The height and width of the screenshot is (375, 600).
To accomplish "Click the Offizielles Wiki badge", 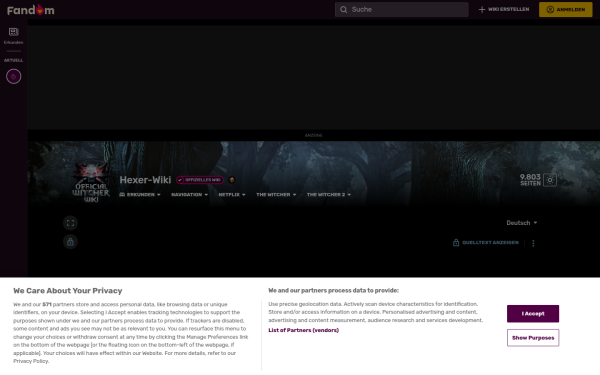I will pyautogui.click(x=200, y=180).
